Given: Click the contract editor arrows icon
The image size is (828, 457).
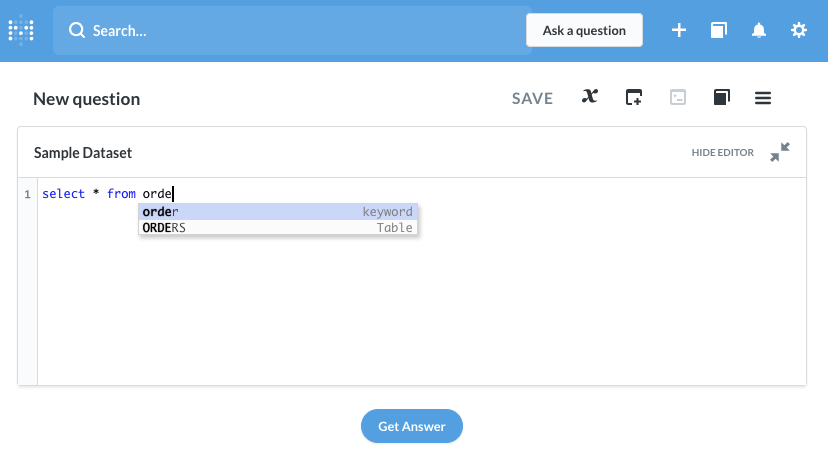Looking at the screenshot, I should click(780, 152).
